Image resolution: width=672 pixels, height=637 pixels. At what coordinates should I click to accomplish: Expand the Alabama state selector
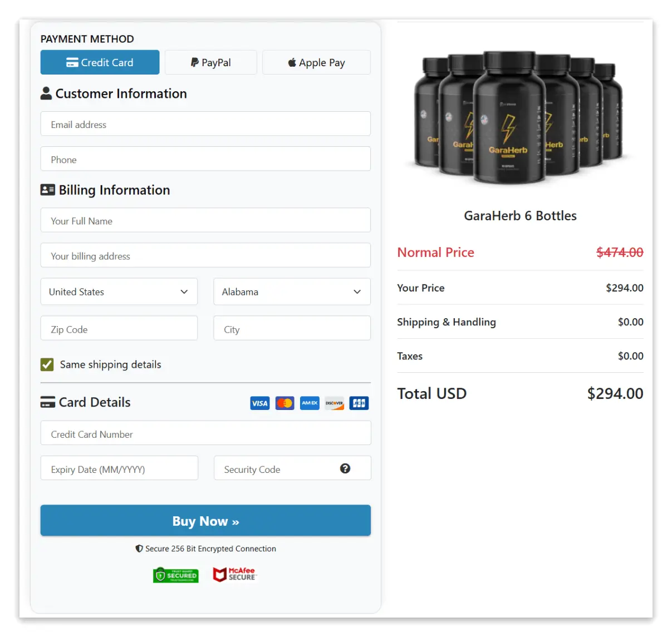pyautogui.click(x=292, y=292)
